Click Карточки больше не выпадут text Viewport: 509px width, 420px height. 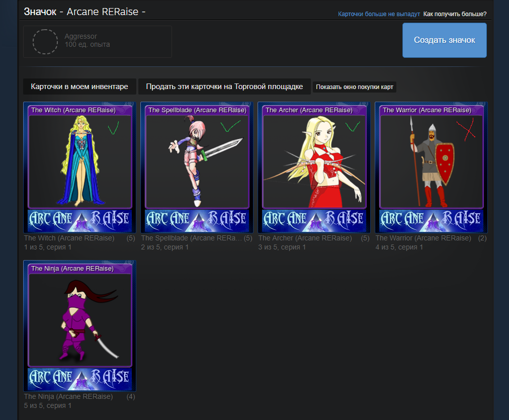tap(379, 14)
